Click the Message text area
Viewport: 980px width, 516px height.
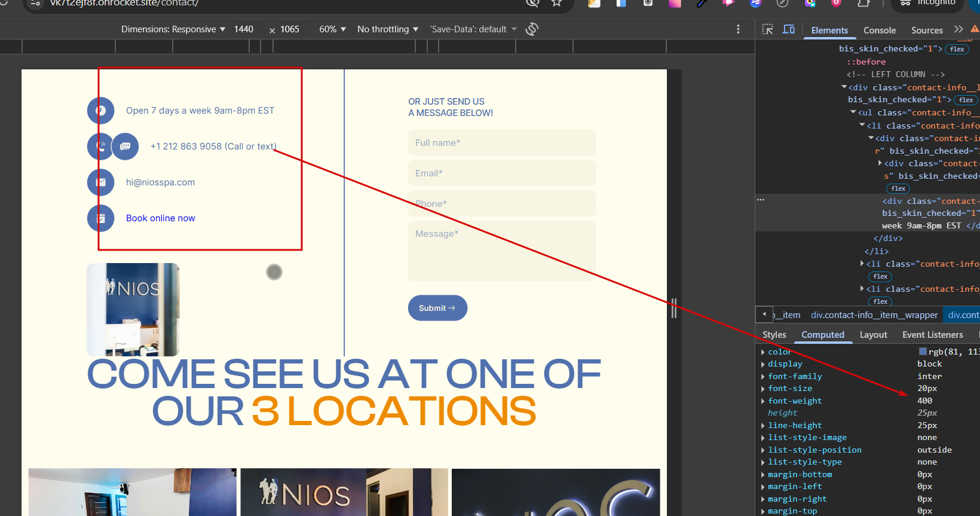point(502,251)
